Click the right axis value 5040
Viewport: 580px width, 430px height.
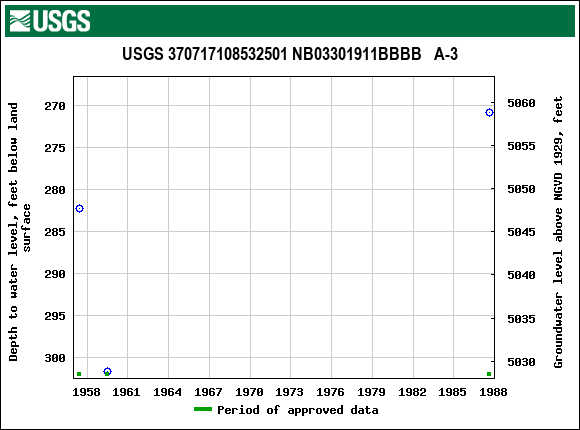pyautogui.click(x=521, y=275)
